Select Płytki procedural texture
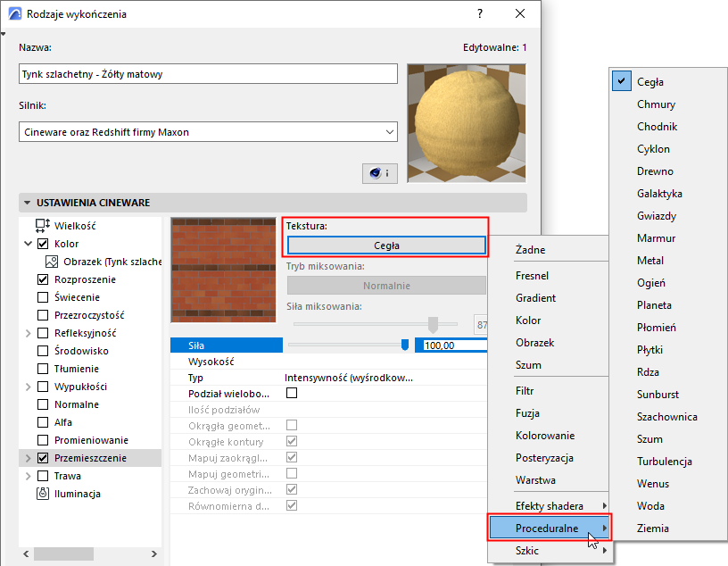The width and height of the screenshot is (728, 566). coord(649,349)
